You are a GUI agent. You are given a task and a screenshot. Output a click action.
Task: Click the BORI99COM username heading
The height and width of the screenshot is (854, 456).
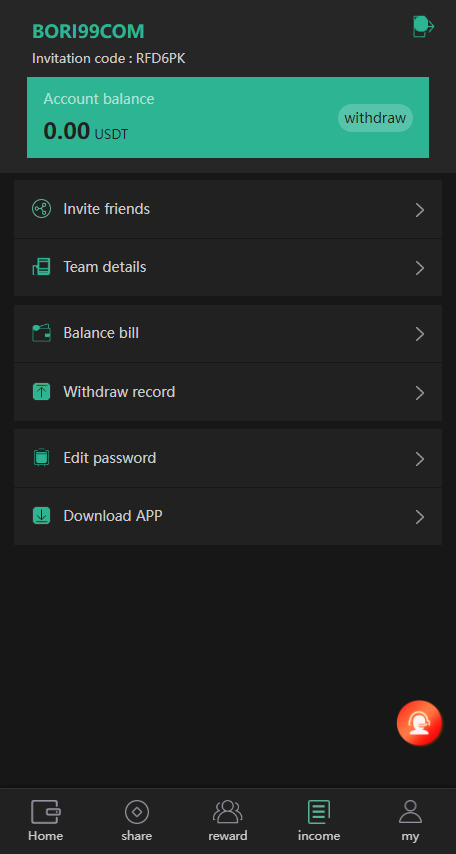pos(88,32)
